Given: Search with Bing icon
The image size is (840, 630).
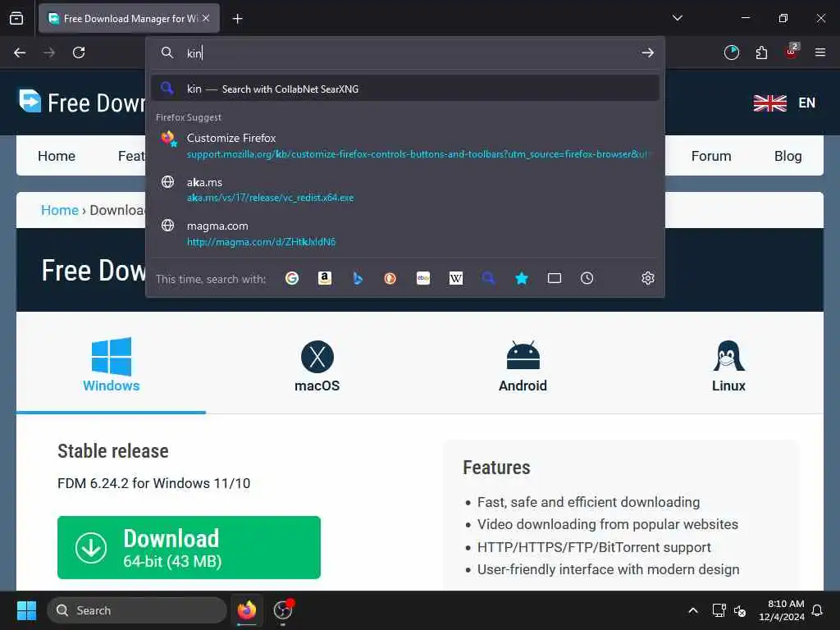Looking at the screenshot, I should [x=358, y=278].
